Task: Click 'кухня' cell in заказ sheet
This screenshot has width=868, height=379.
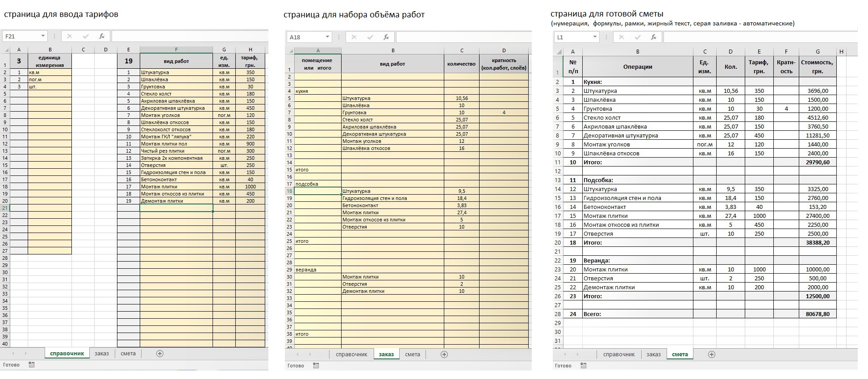Action: [318, 91]
